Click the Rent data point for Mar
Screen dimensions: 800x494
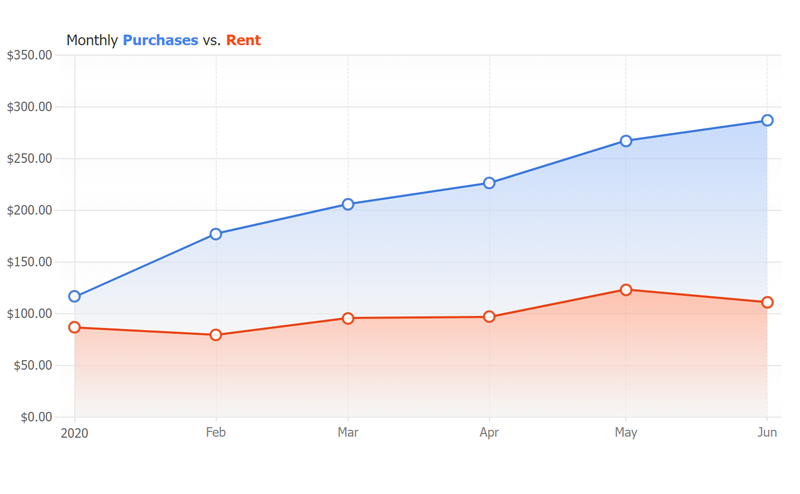348,318
